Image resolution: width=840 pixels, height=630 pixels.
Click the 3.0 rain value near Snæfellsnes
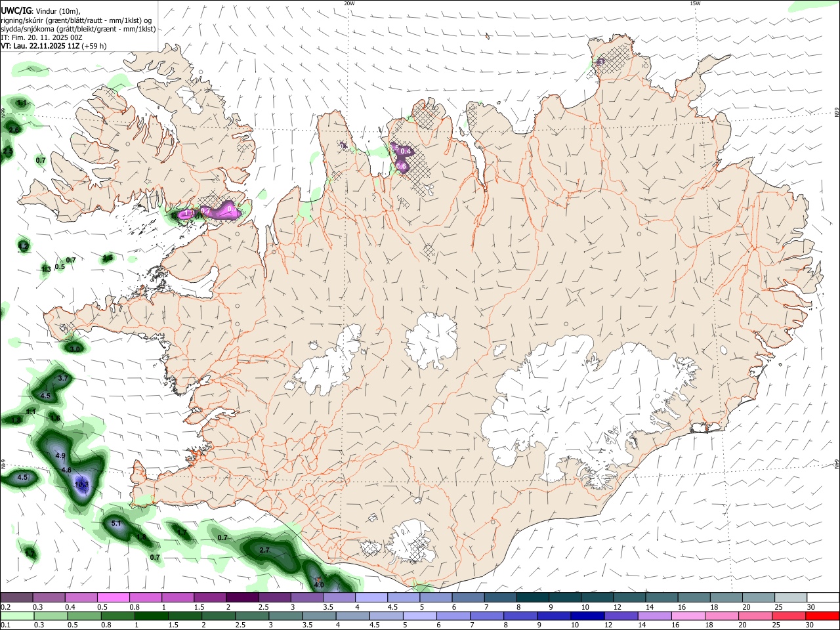click(x=75, y=349)
